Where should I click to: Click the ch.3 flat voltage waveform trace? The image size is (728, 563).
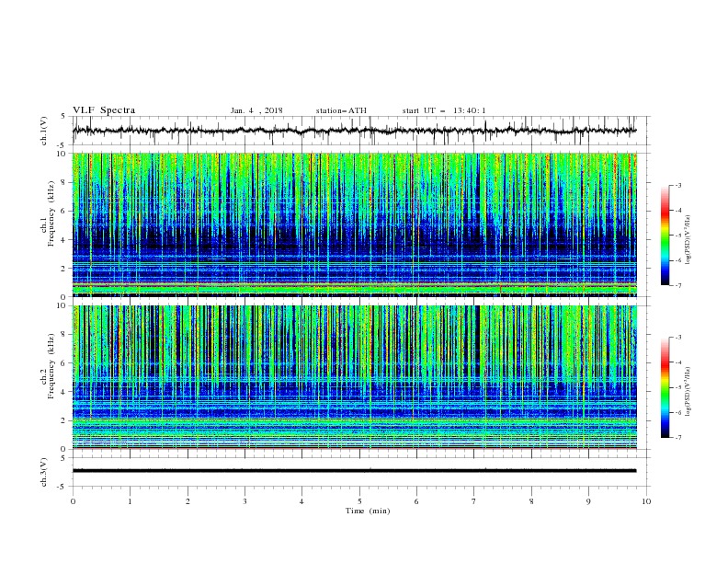tap(354, 471)
